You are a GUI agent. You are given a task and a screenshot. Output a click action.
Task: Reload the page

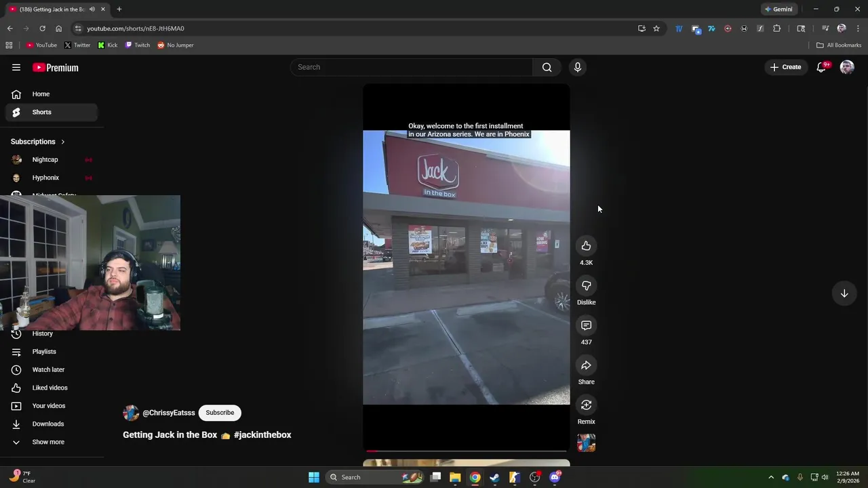[x=42, y=28]
